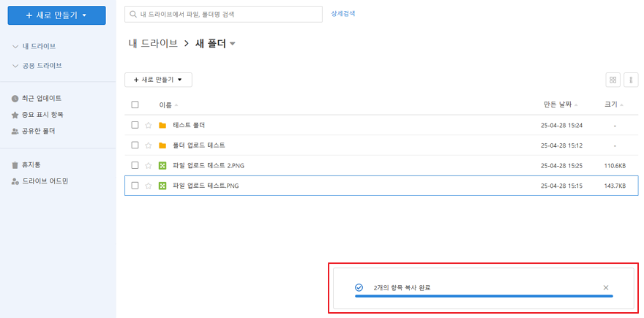
Task: Open the 새 폴더 breadcrumb dropdown arrow
Action: [233, 44]
